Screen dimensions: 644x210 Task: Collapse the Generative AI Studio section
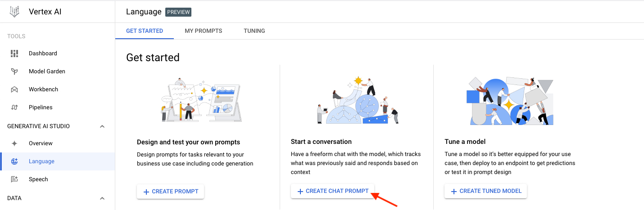coord(102,126)
